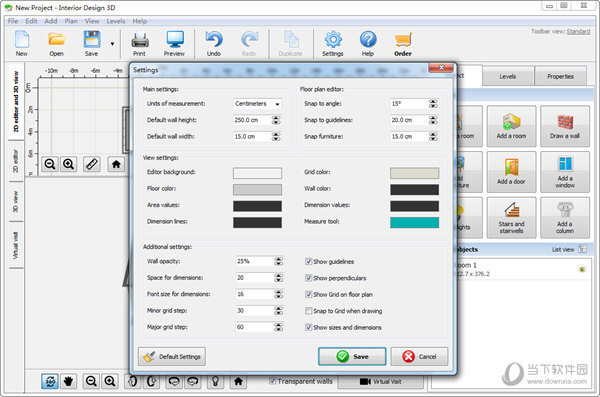Open the Plan menu
The height and width of the screenshot is (397, 600).
(71, 21)
